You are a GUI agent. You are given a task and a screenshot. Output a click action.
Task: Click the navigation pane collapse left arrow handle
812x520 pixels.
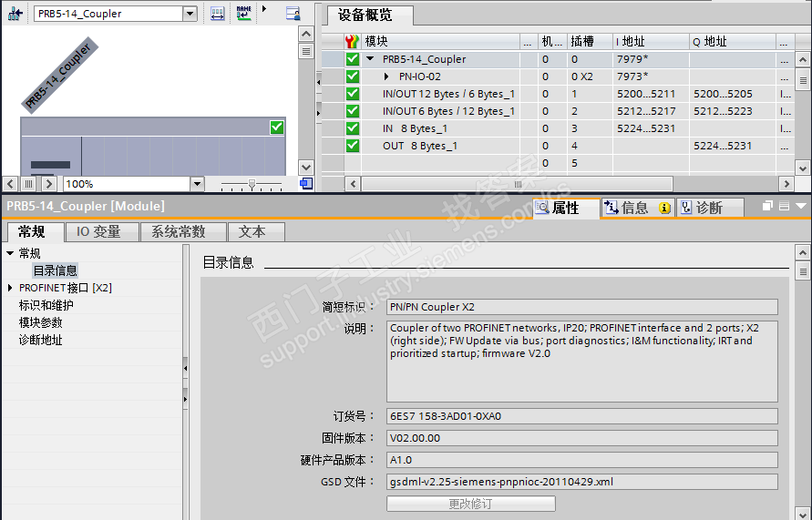point(185,369)
